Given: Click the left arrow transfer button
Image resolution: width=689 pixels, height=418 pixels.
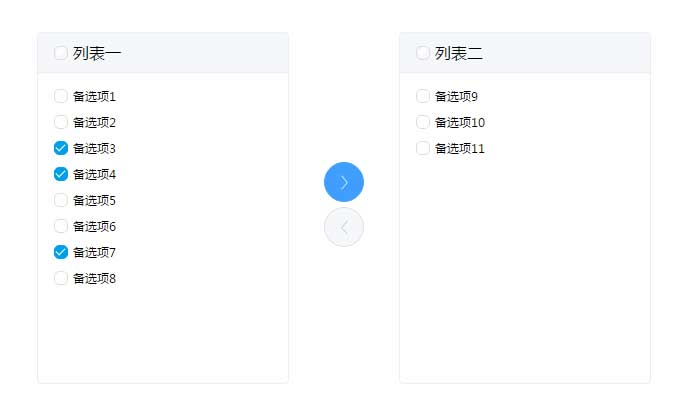Looking at the screenshot, I should click(x=344, y=227).
